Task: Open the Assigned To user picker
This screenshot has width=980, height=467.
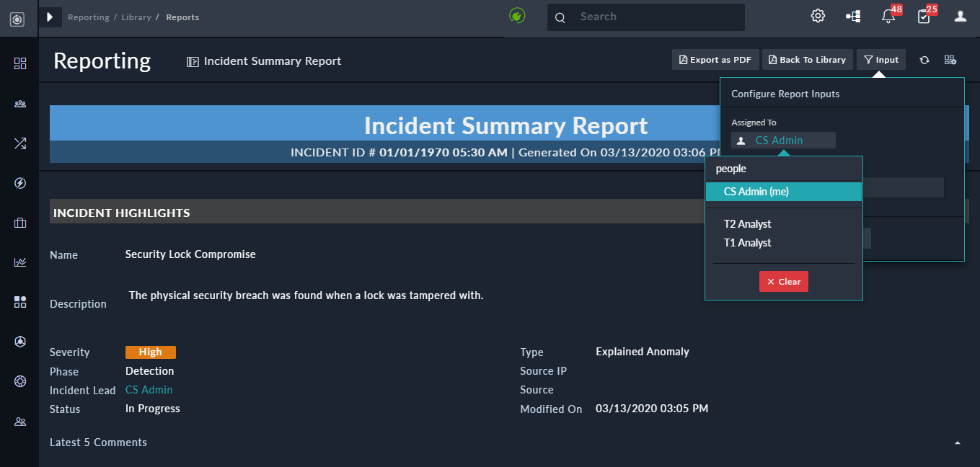Action: click(783, 140)
